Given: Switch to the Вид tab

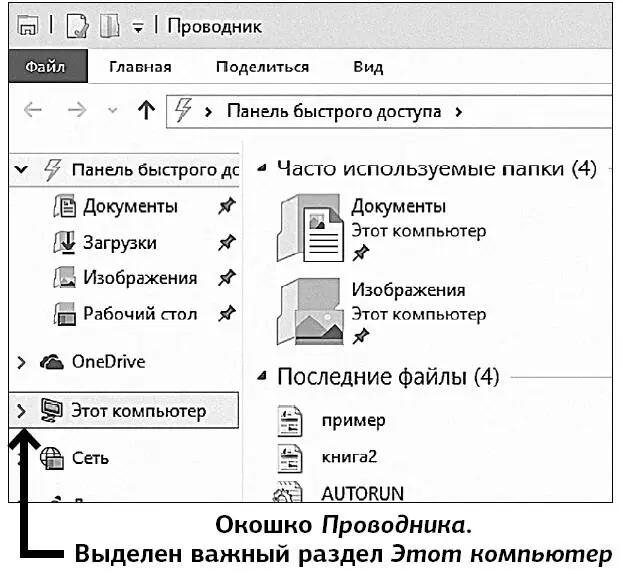Looking at the screenshot, I should pyautogui.click(x=368, y=67).
